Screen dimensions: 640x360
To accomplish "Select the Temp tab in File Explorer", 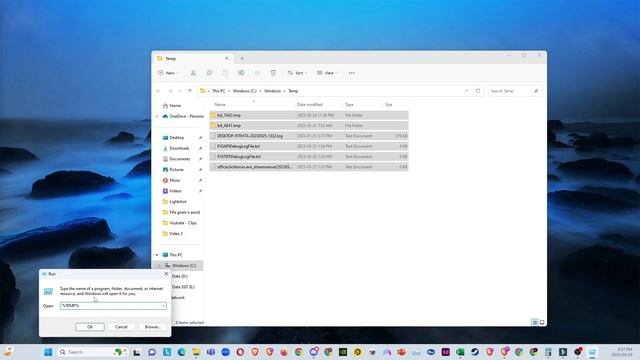I will pos(192,58).
